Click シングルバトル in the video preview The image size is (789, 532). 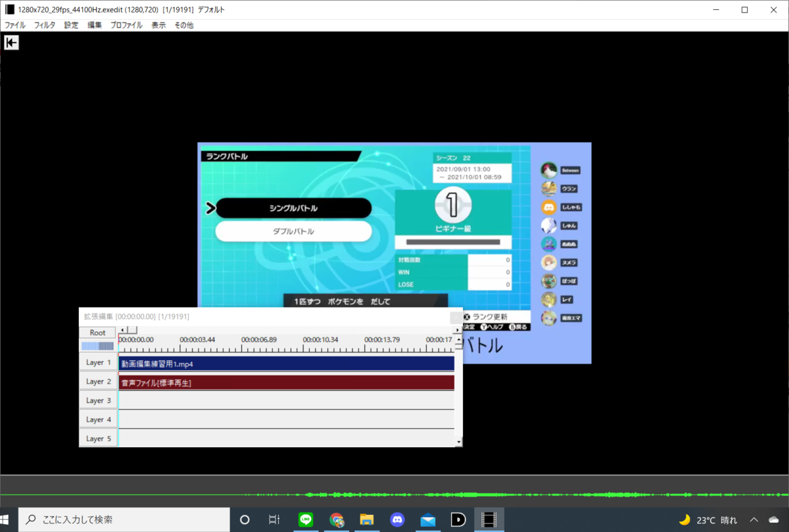point(294,208)
